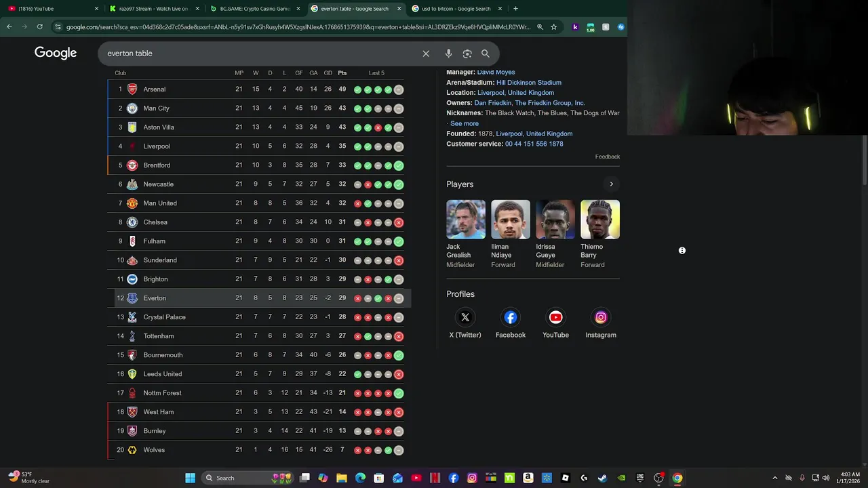Click the Chrome address bar URL
The image size is (868, 488).
[298, 27]
